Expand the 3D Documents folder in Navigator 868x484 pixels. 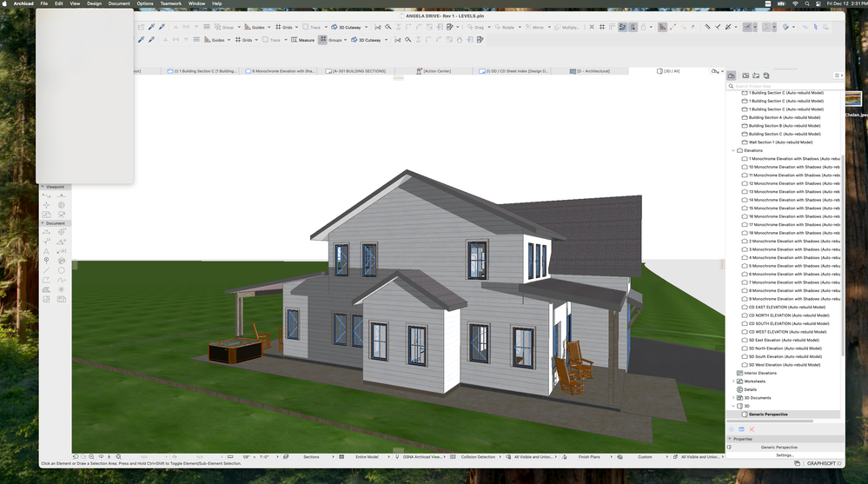coord(733,398)
